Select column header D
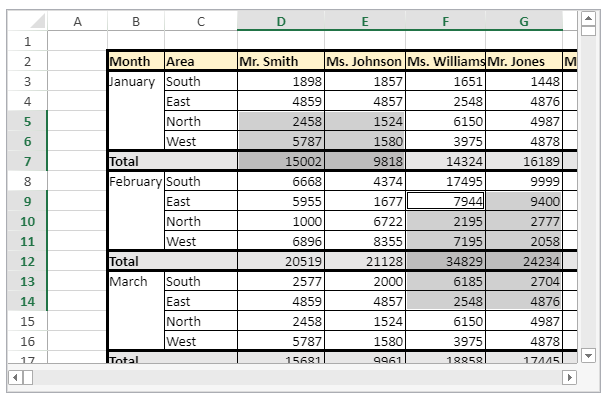This screenshot has height=399, width=608. click(x=281, y=21)
